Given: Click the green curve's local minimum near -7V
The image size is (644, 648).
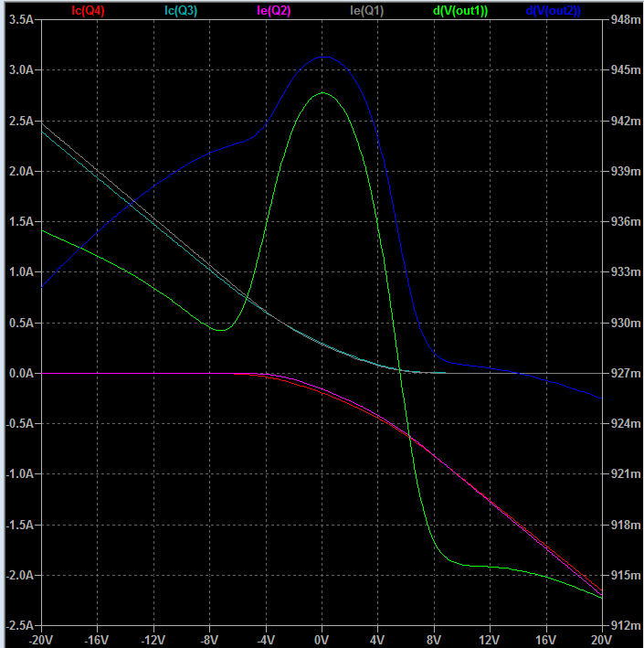Looking at the screenshot, I should (222, 330).
